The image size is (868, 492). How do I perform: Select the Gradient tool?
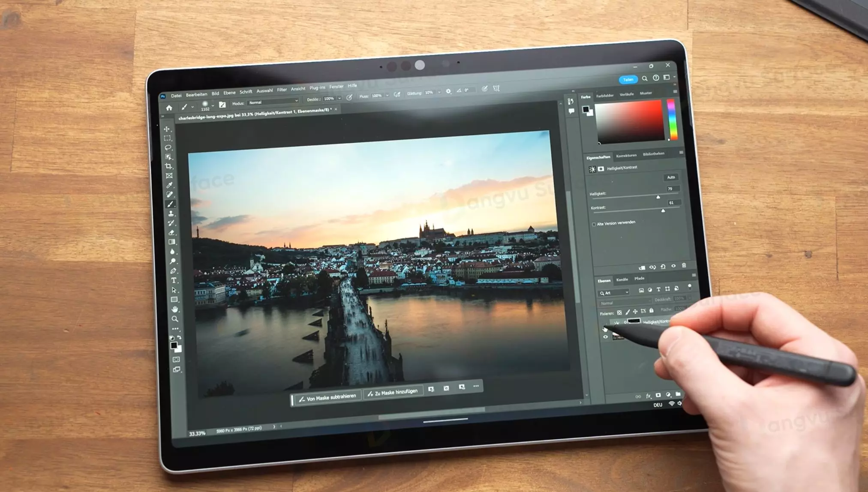coord(172,242)
